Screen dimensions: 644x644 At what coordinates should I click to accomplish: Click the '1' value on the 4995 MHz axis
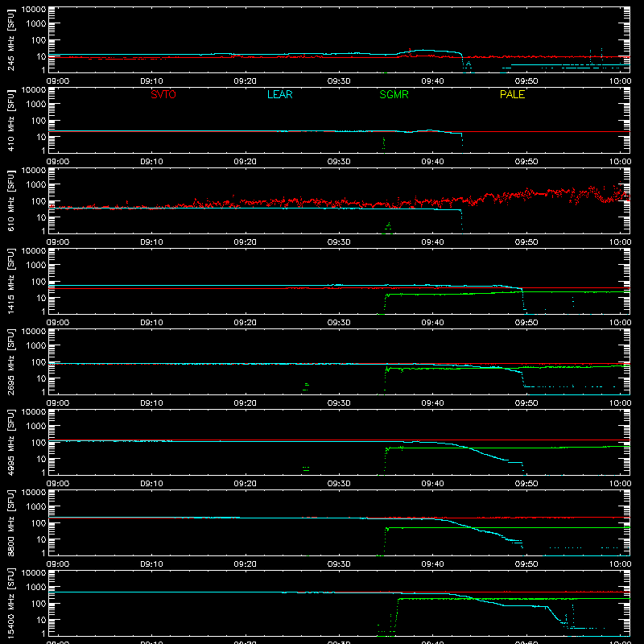pos(43,473)
